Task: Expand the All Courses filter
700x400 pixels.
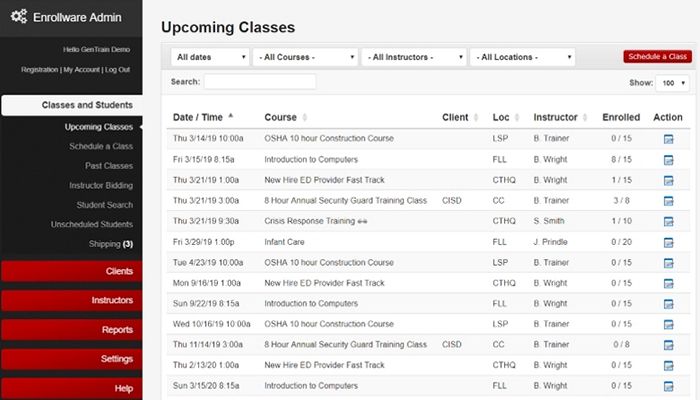Action: [x=305, y=57]
